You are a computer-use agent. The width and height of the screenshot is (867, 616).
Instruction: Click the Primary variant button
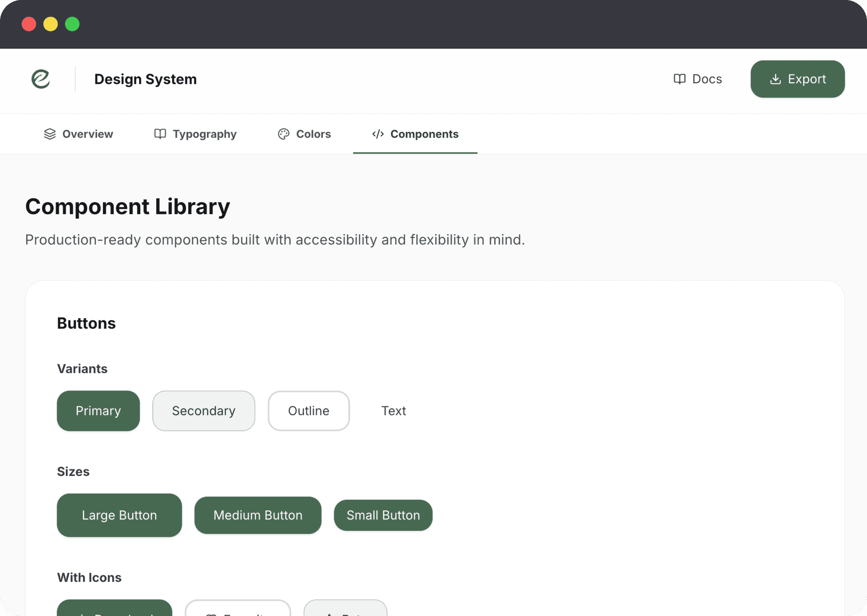(98, 411)
